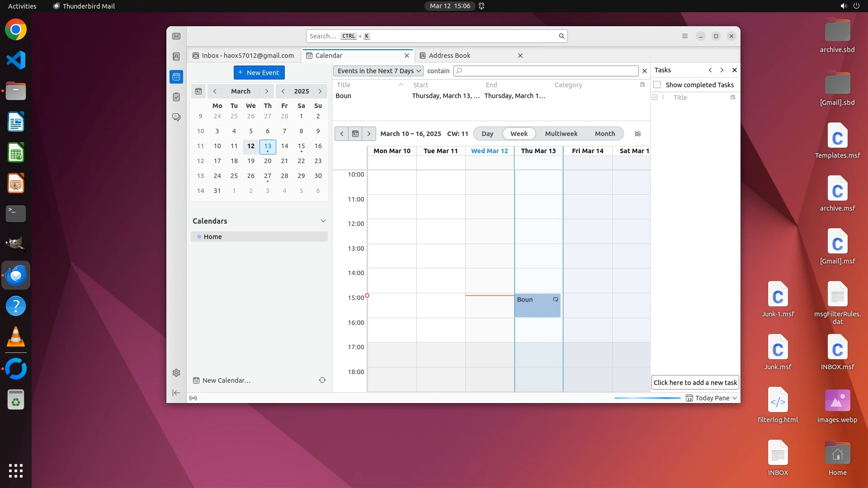868x488 pixels.
Task: Click the New Event button
Action: [x=259, y=73]
